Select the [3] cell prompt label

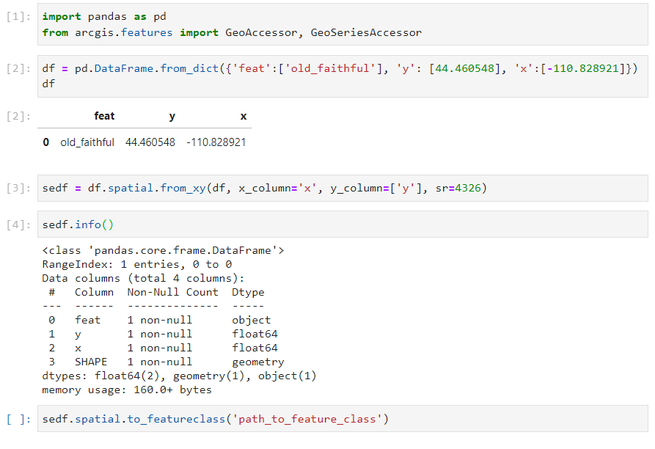tap(17, 188)
